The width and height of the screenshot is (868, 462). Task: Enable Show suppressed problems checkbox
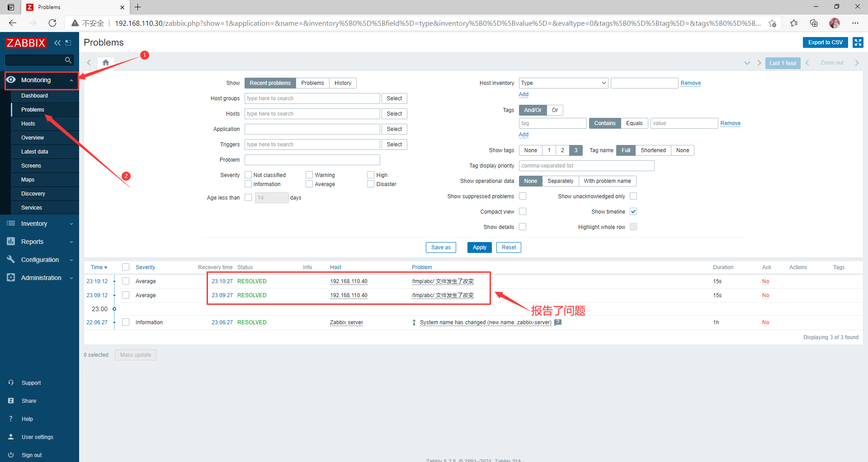pos(523,196)
